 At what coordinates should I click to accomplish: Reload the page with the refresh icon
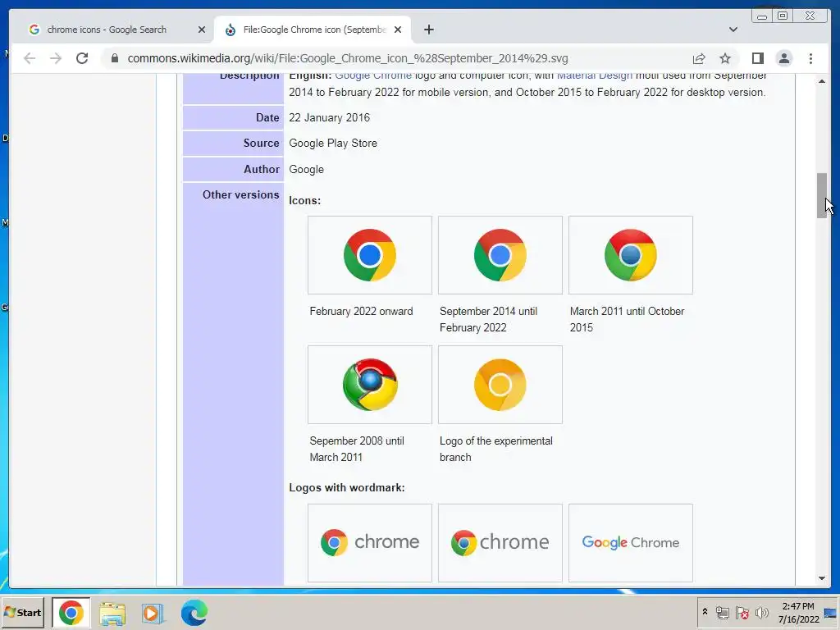coord(82,58)
